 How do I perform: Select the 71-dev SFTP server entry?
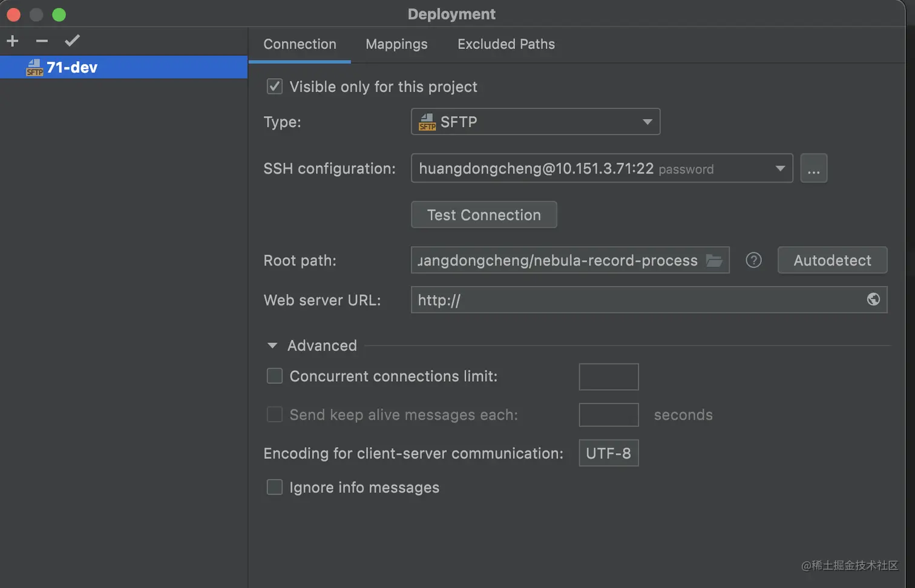[123, 67]
